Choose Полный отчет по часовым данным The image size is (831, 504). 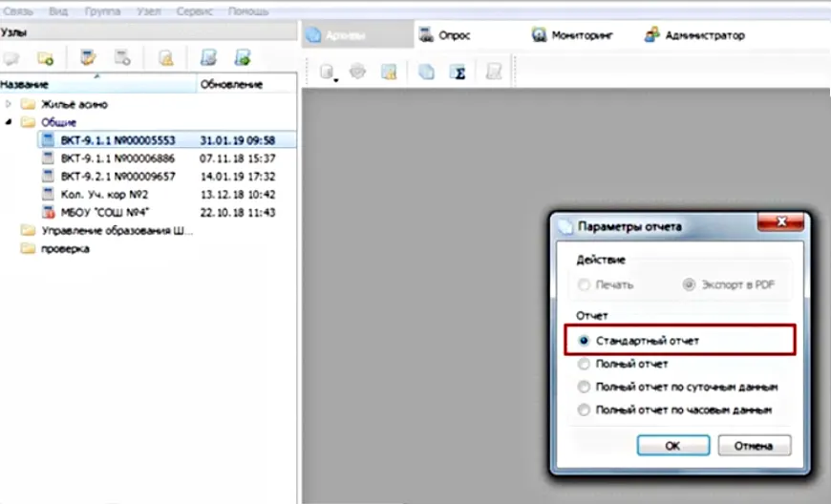point(585,409)
